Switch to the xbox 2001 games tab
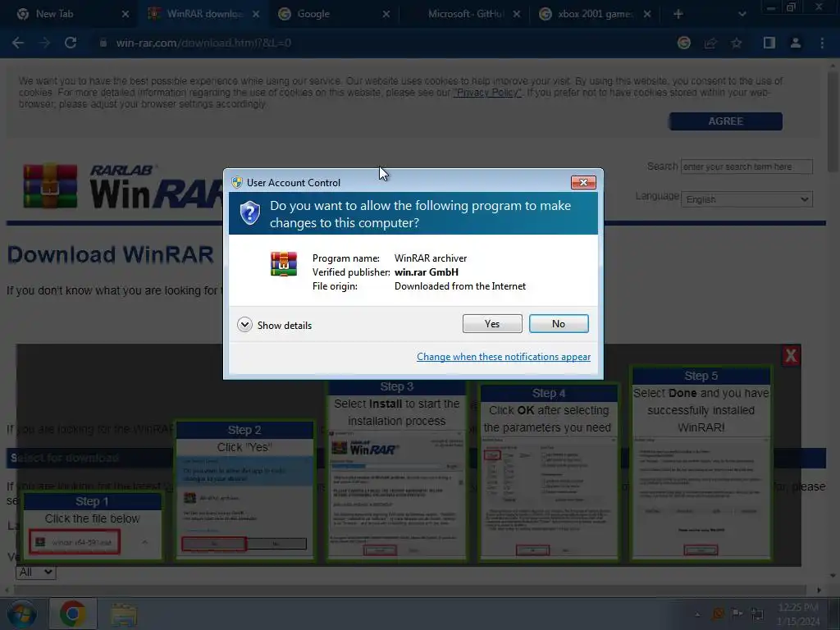 595,14
